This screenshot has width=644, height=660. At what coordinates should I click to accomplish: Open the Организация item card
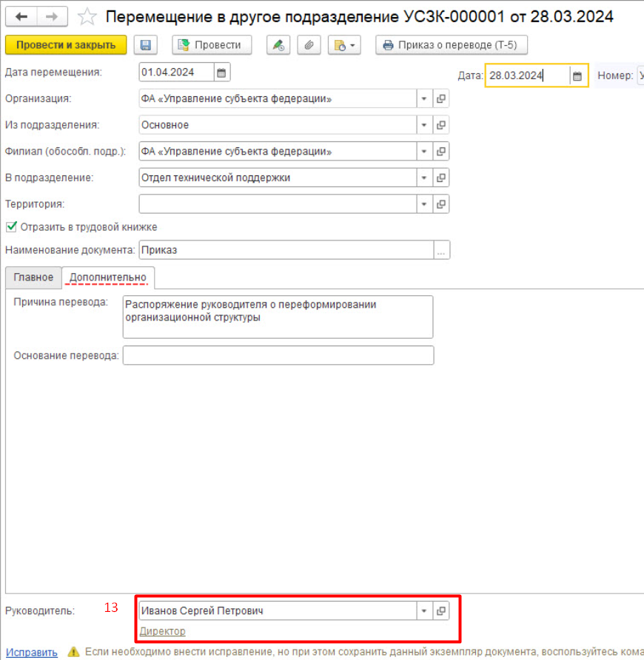click(x=441, y=99)
